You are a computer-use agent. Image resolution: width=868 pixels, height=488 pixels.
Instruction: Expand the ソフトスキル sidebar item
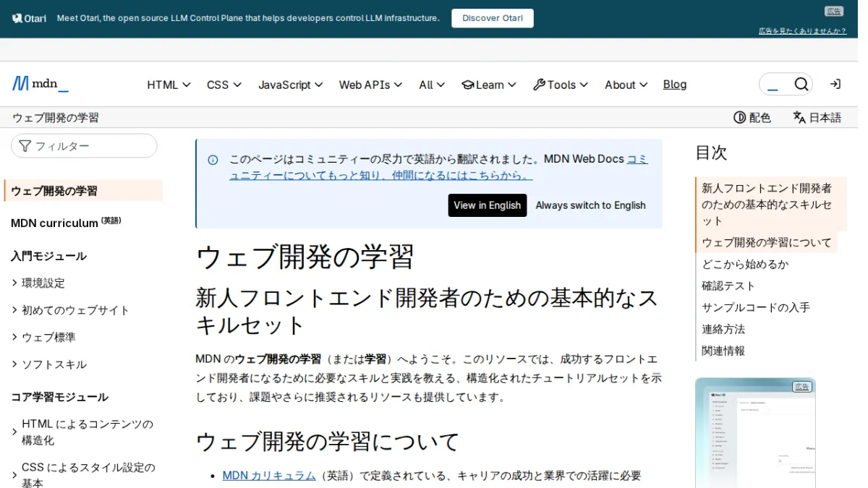[48, 364]
